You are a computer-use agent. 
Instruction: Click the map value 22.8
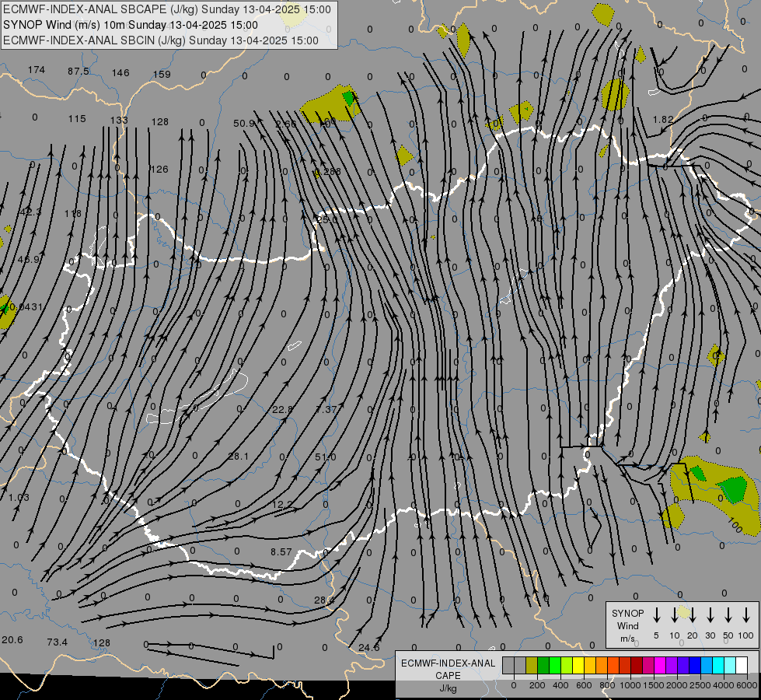(282, 410)
